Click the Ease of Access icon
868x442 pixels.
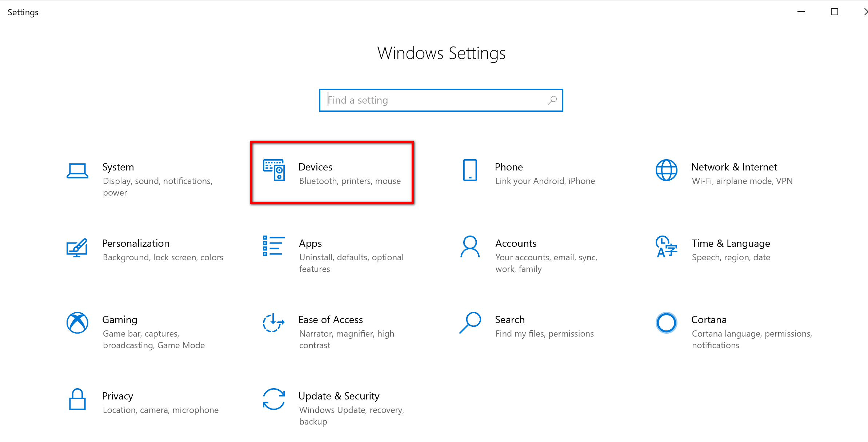click(273, 323)
